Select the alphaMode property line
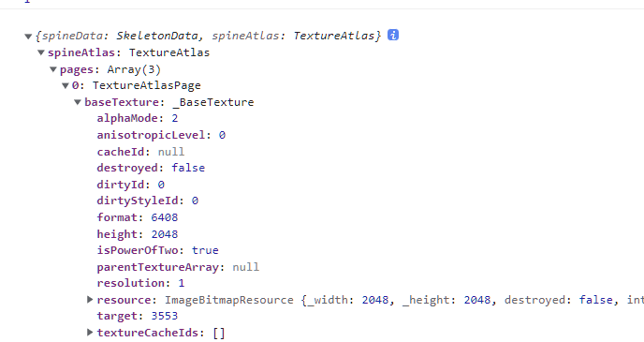The width and height of the screenshot is (644, 342). click(138, 118)
